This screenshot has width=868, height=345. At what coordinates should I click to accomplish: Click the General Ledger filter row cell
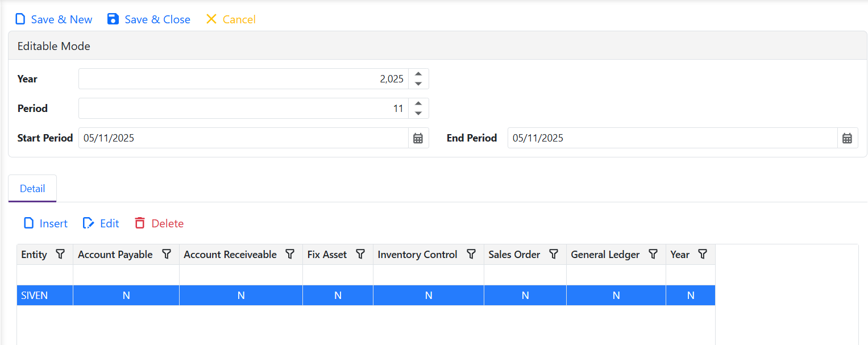pos(616,275)
